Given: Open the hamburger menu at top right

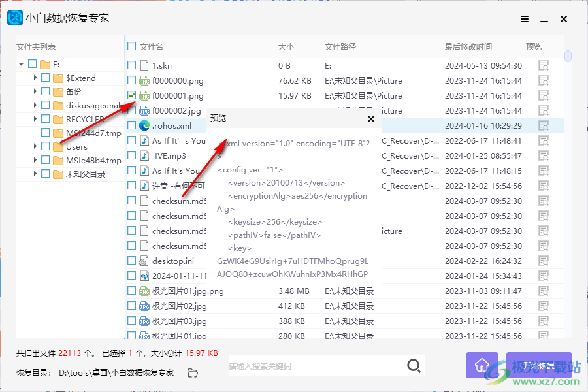Looking at the screenshot, I should (524, 19).
